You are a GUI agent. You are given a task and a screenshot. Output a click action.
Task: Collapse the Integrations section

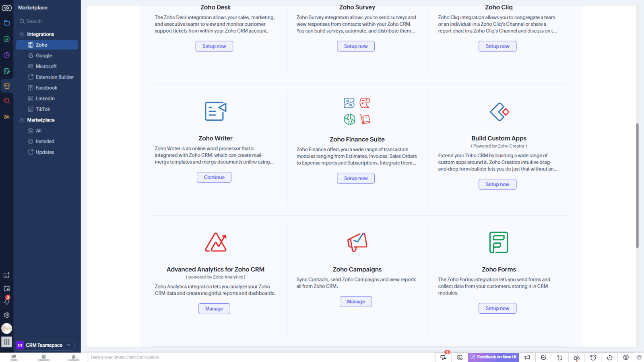tap(22, 34)
